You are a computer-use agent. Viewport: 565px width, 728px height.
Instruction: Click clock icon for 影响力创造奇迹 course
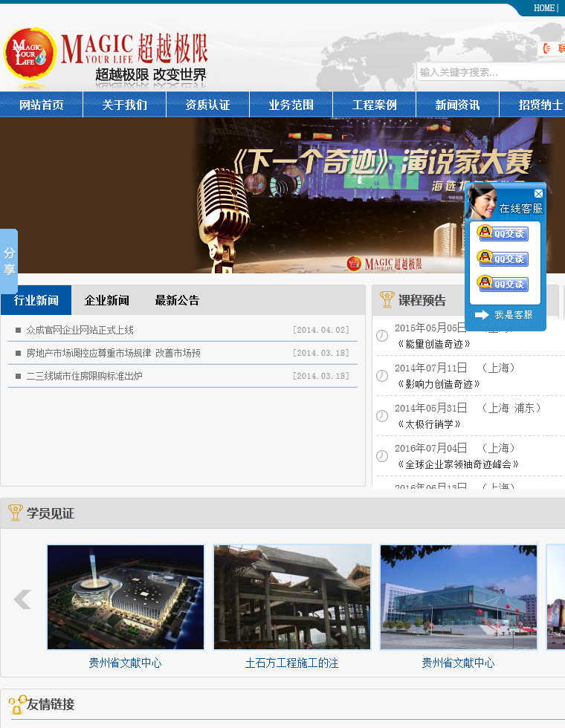click(x=382, y=376)
